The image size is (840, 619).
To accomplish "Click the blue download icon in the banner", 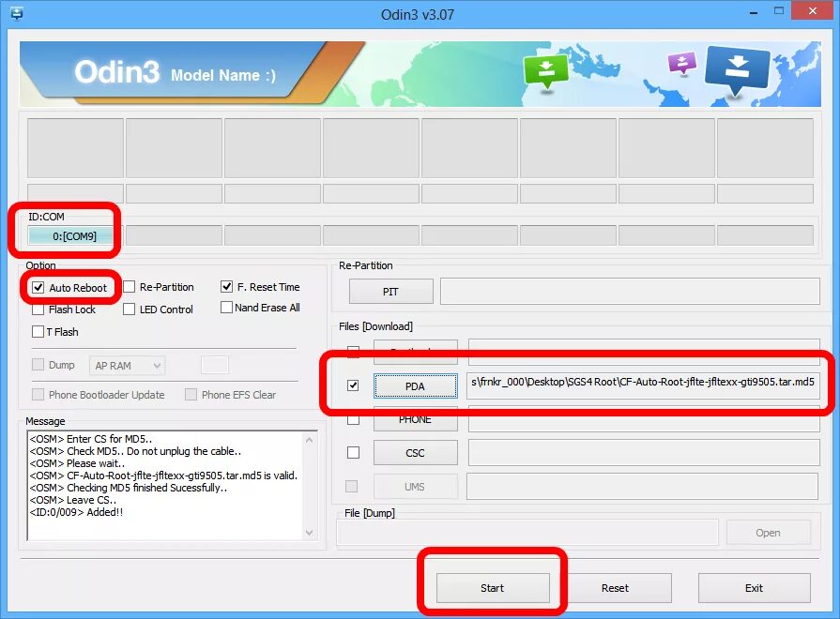I will pos(737,69).
